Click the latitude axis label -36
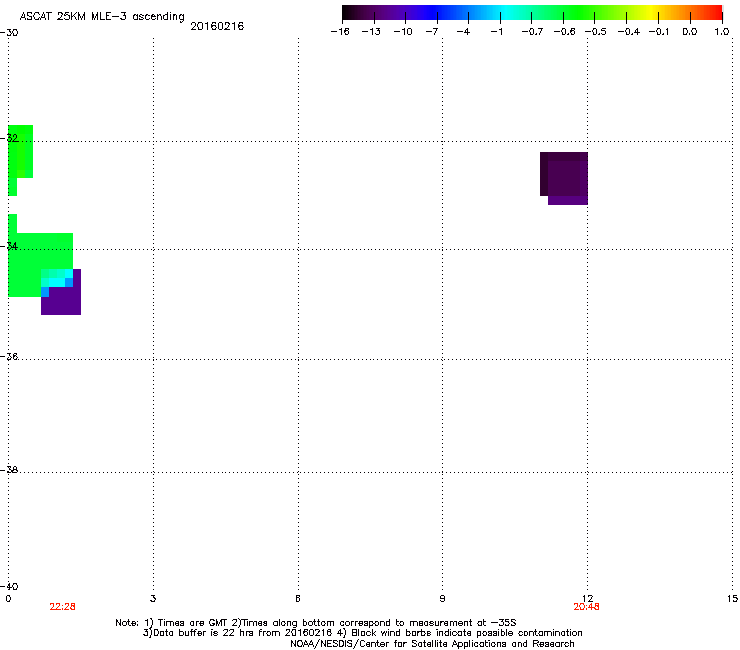 [9, 356]
